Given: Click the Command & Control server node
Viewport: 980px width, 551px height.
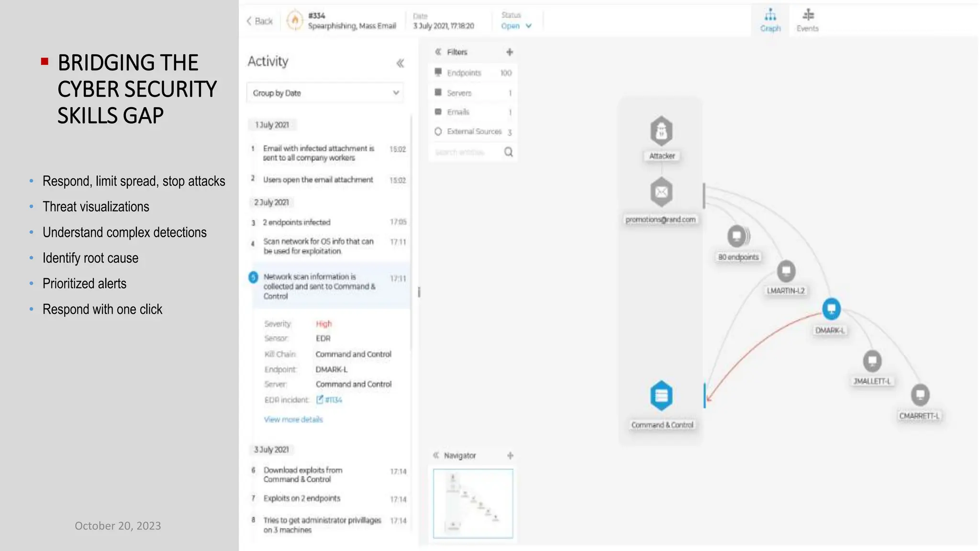Looking at the screenshot, I should (x=661, y=396).
